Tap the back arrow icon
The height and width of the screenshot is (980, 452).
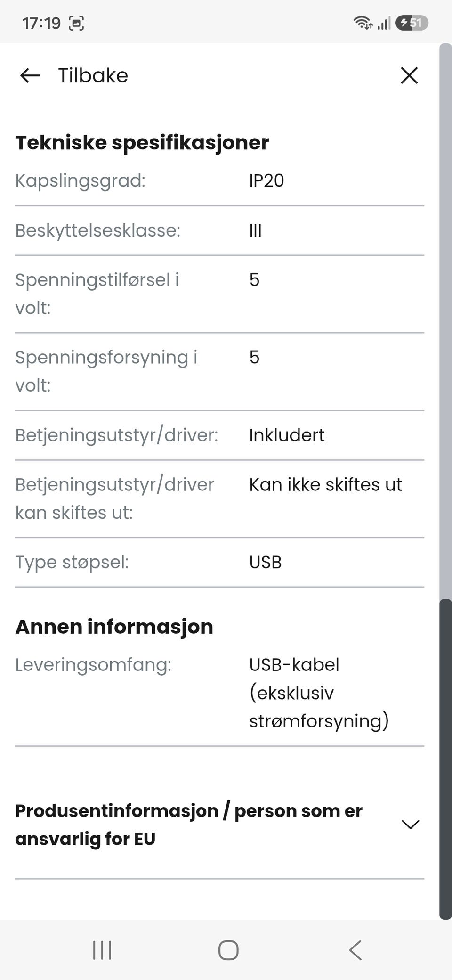point(30,75)
